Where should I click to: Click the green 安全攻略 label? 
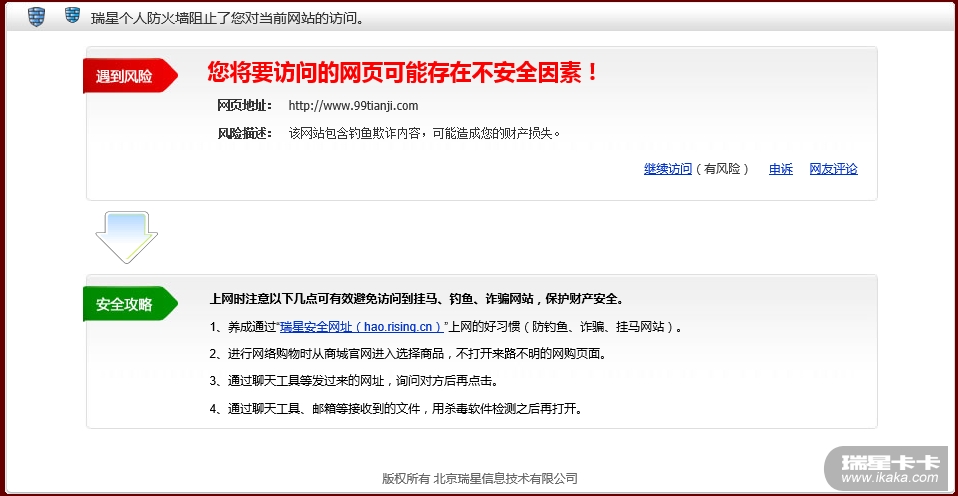[130, 304]
